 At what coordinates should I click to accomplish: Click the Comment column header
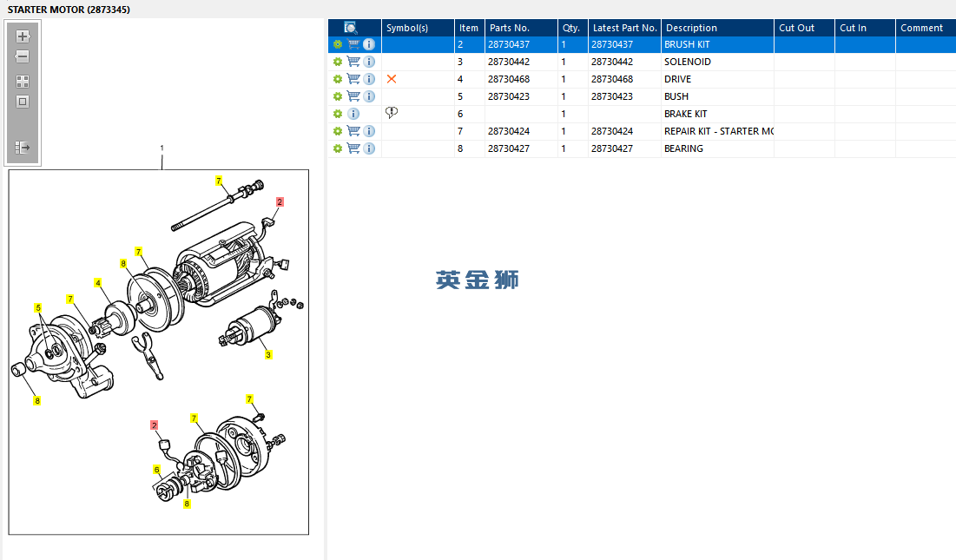926,28
